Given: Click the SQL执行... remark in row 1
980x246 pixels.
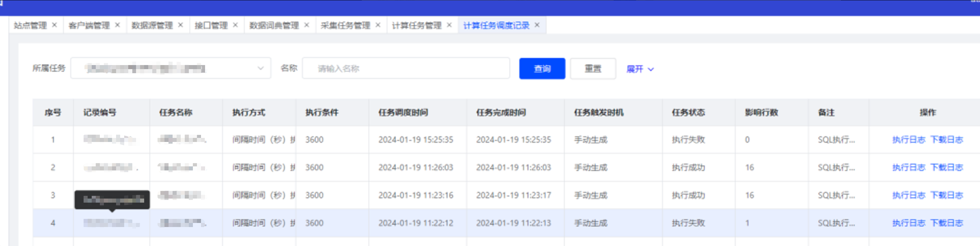Looking at the screenshot, I should coord(837,140).
